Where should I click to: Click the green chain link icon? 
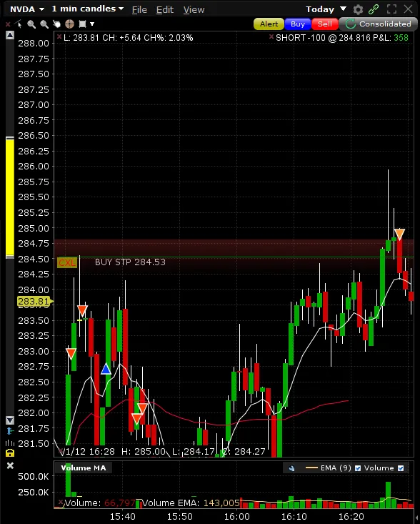[374, 9]
